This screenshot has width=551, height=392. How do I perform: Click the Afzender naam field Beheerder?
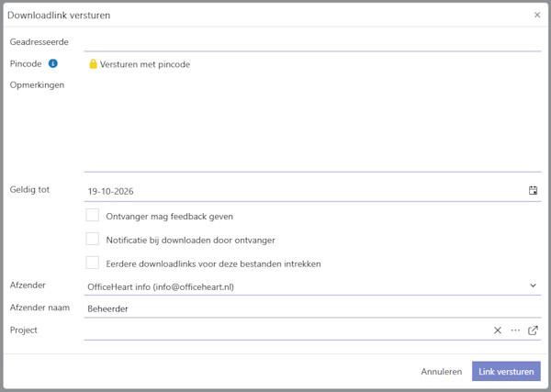point(312,308)
